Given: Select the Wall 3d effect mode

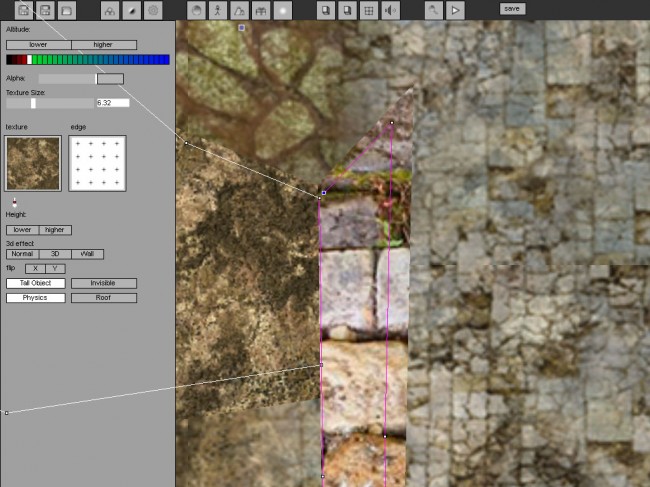Looking at the screenshot, I should click(87, 254).
